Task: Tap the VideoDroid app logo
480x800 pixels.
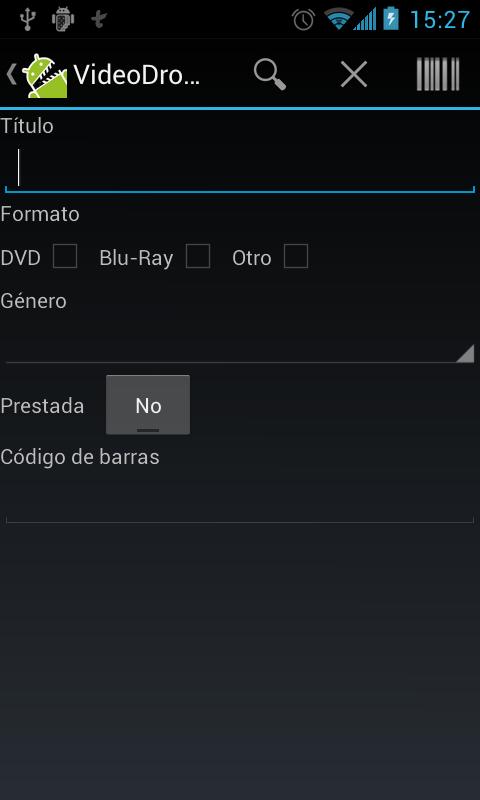Action: [45, 76]
